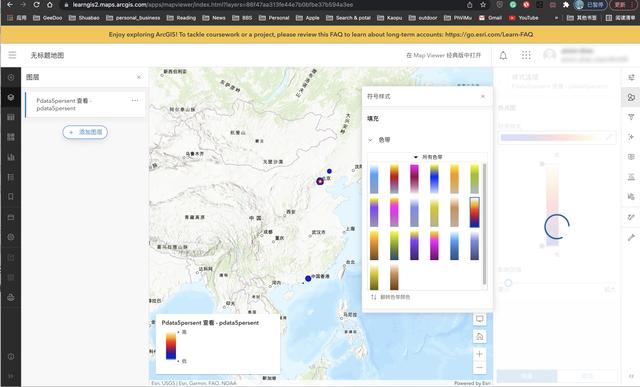Zoom out with the map minus button
Viewport: 640px width, 387px height.
(480, 367)
